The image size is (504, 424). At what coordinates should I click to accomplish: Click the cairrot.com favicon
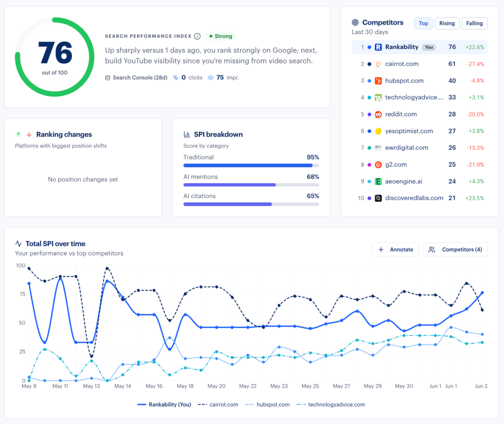(379, 64)
